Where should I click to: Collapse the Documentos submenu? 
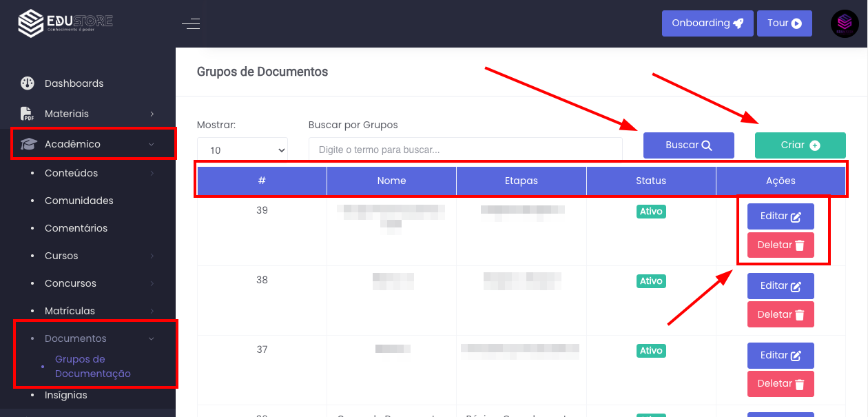click(x=152, y=338)
